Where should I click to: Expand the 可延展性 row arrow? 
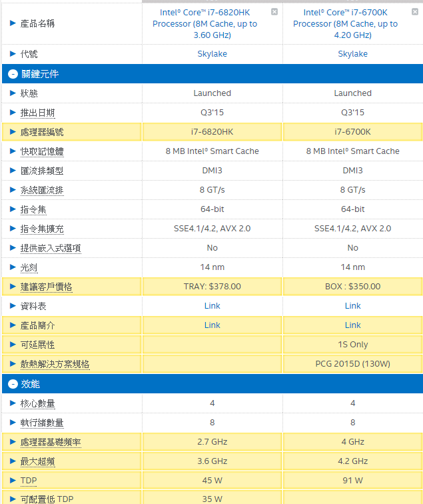coord(13,345)
